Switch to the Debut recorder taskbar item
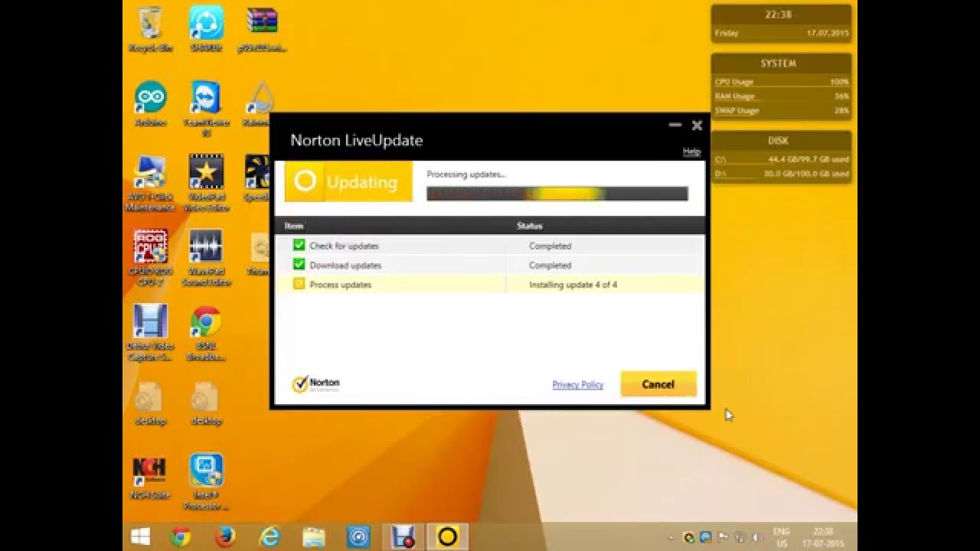This screenshot has width=980, height=551. (x=403, y=536)
